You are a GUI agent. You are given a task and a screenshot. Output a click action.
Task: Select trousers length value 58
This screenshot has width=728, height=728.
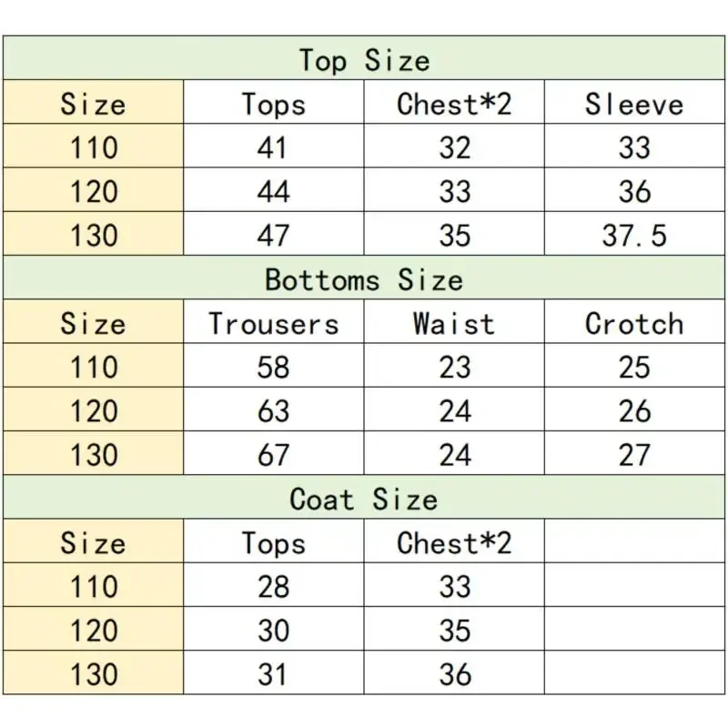(x=273, y=368)
